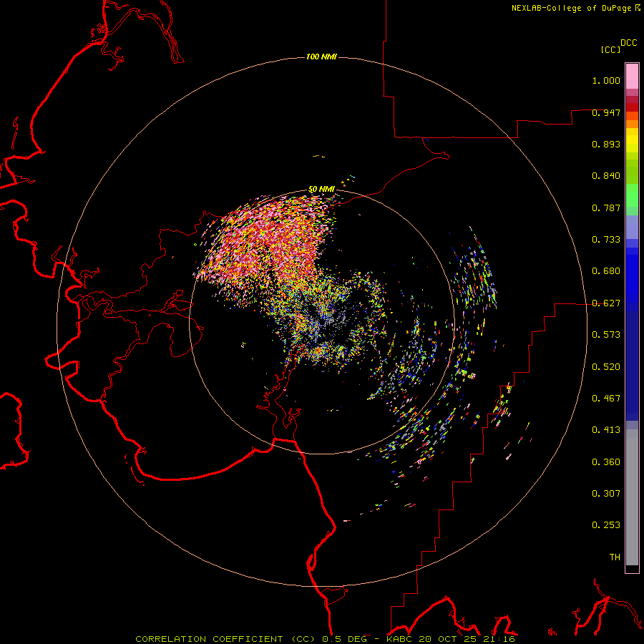The image size is (644, 644).
Task: Click the 0.413 scale label
Action: pyautogui.click(x=606, y=430)
